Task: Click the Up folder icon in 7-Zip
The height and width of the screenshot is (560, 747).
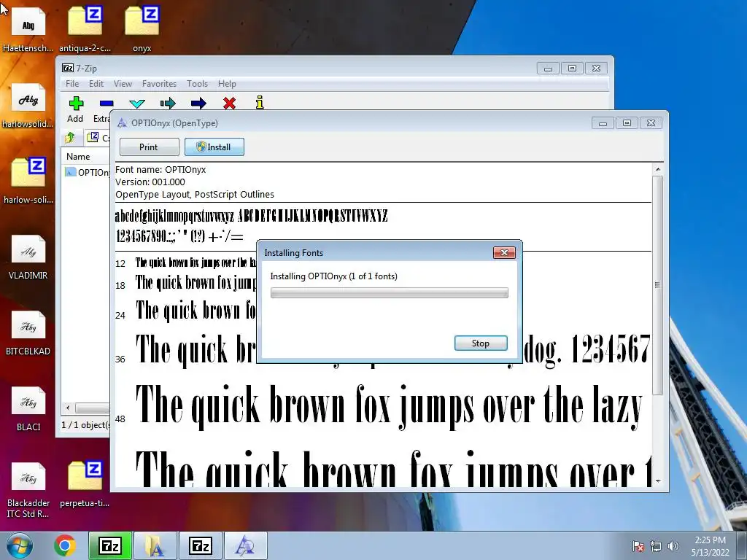Action: [x=70, y=138]
